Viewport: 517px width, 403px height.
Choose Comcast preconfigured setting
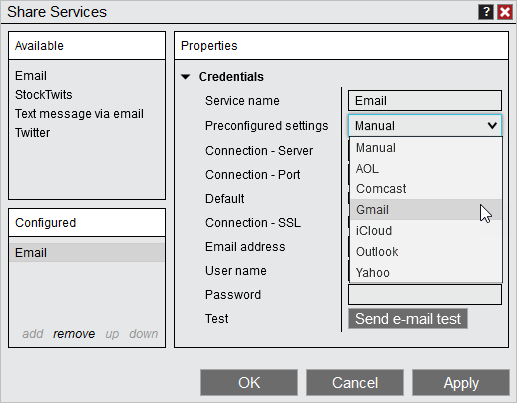click(x=425, y=189)
